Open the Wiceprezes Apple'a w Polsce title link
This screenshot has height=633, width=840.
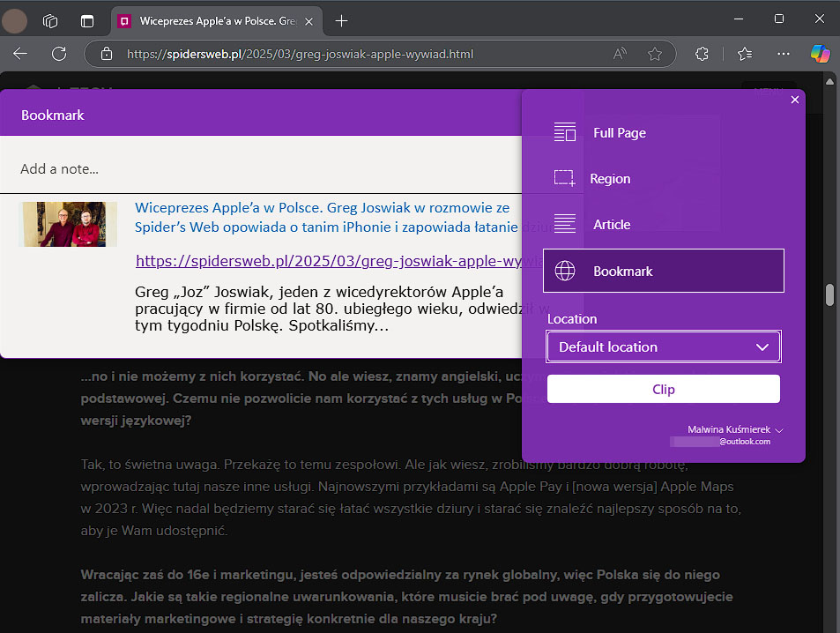pyautogui.click(x=329, y=217)
